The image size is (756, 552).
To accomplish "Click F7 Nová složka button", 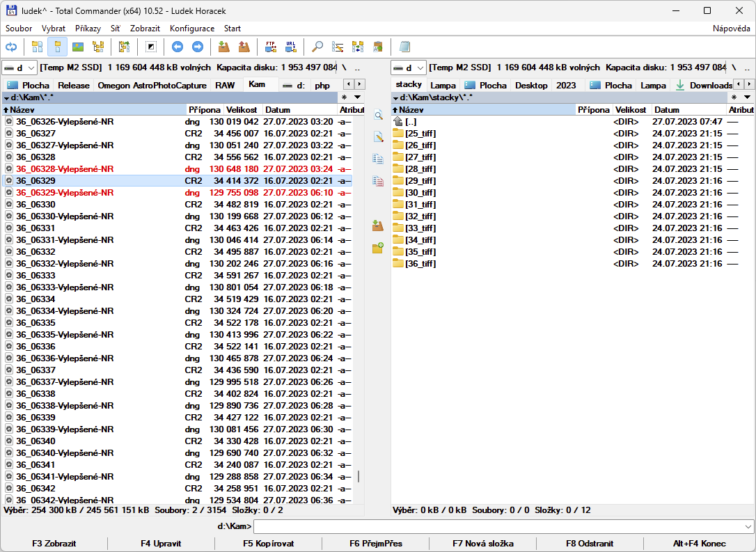I will 482,544.
